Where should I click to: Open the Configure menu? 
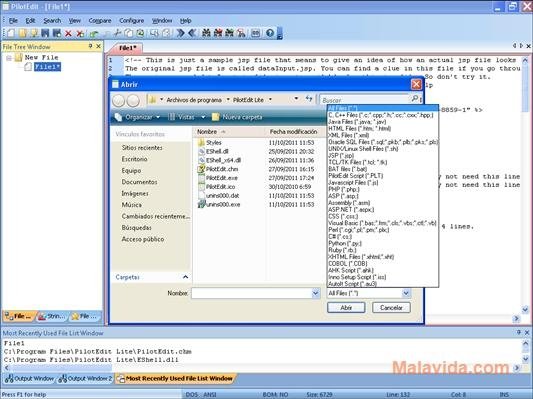[x=132, y=21]
